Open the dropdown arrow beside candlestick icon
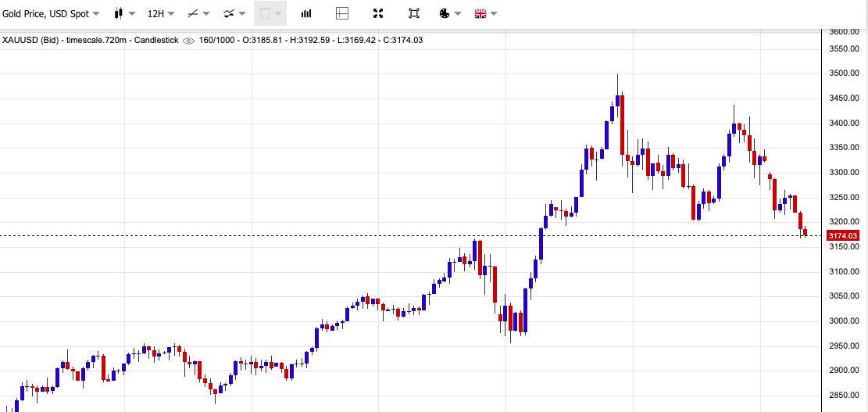This screenshot has width=868, height=412. tap(133, 13)
